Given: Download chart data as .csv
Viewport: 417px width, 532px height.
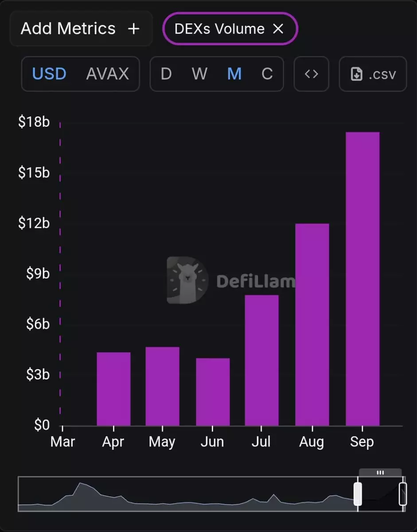Looking at the screenshot, I should point(373,74).
